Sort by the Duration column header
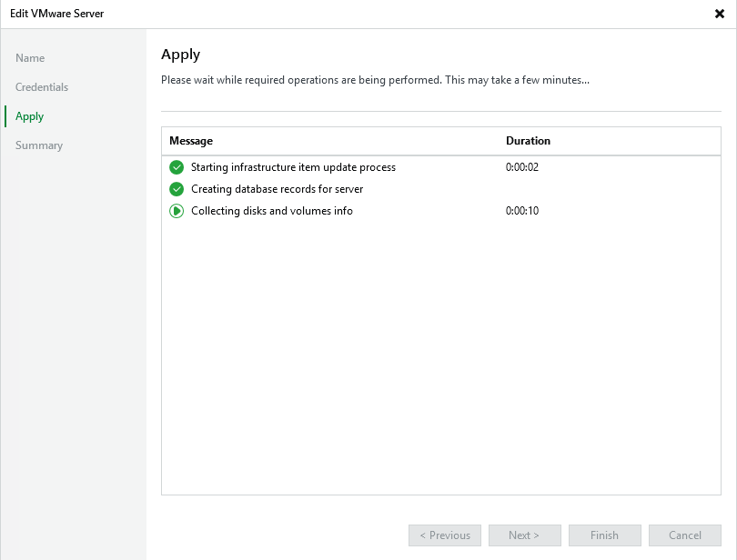Screen dimensions: 737x560 point(528,141)
